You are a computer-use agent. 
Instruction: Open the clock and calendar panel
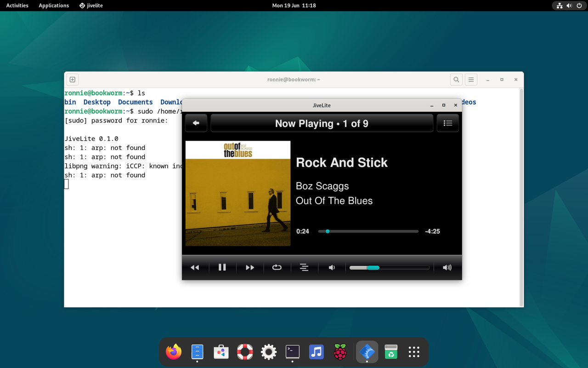coord(294,6)
